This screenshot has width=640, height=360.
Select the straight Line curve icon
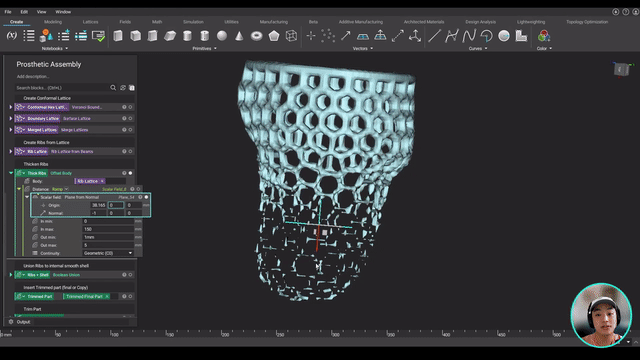(434, 36)
